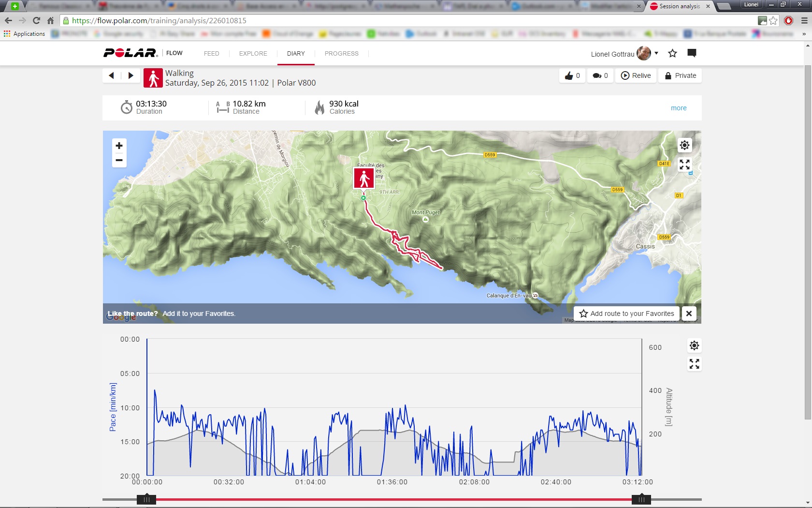Open Applications bookmarks shortcut
This screenshot has width=812, height=508.
click(24, 34)
